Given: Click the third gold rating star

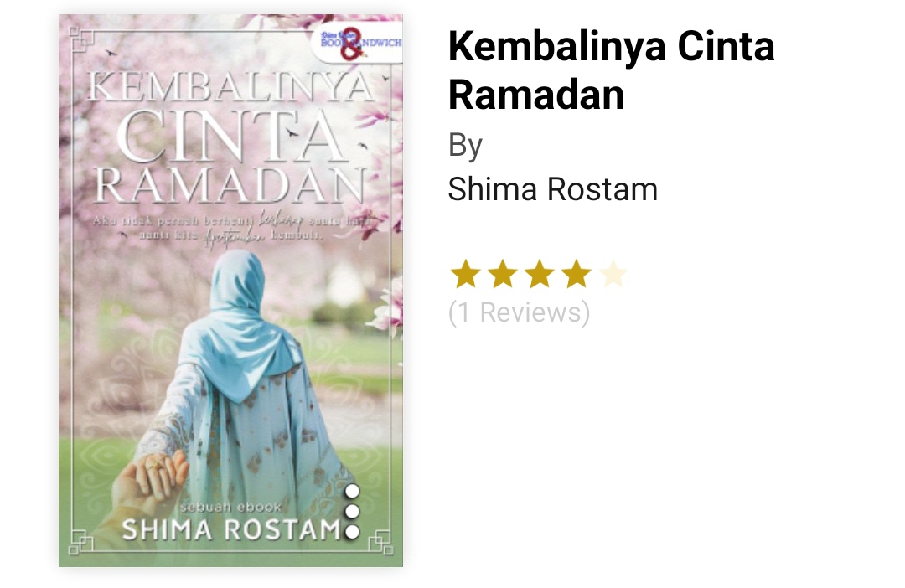Looking at the screenshot, I should point(539,274).
